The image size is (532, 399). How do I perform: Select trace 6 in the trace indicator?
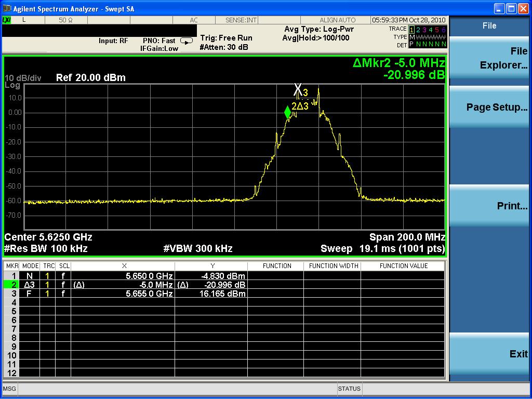[x=443, y=30]
